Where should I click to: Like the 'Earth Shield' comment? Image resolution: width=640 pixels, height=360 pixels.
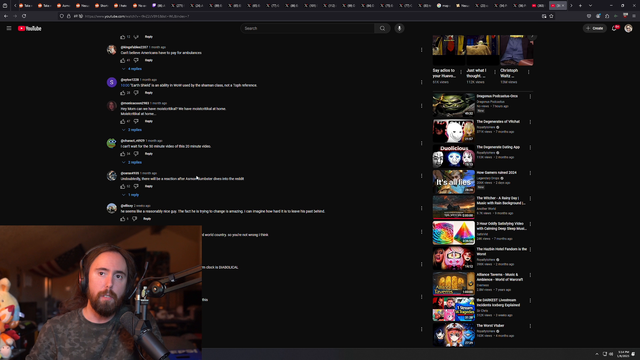(x=122, y=93)
